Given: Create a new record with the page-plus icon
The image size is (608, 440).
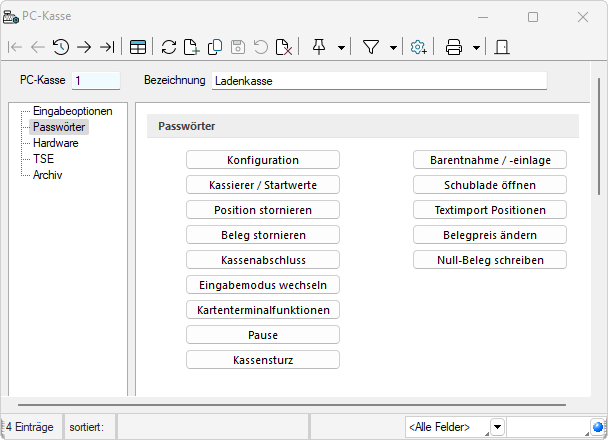Looking at the screenshot, I should 192,47.
